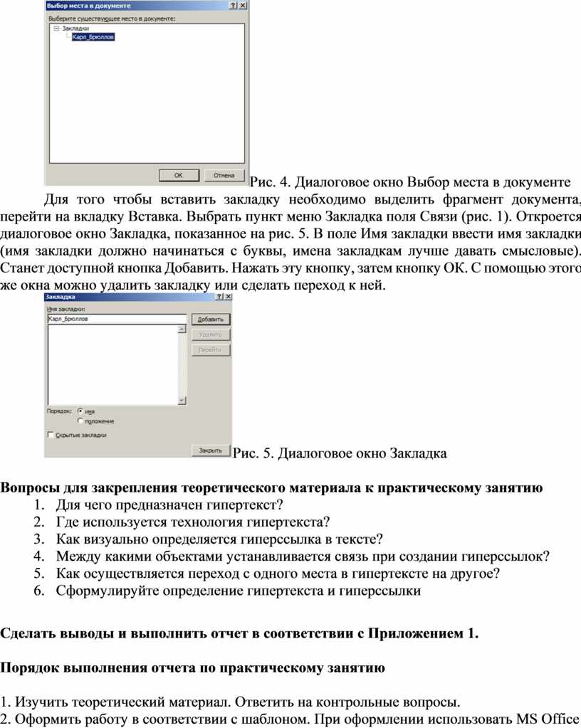Click Отмена in Выбор места в документе dialog
The height and width of the screenshot is (728, 581).
coord(224,176)
